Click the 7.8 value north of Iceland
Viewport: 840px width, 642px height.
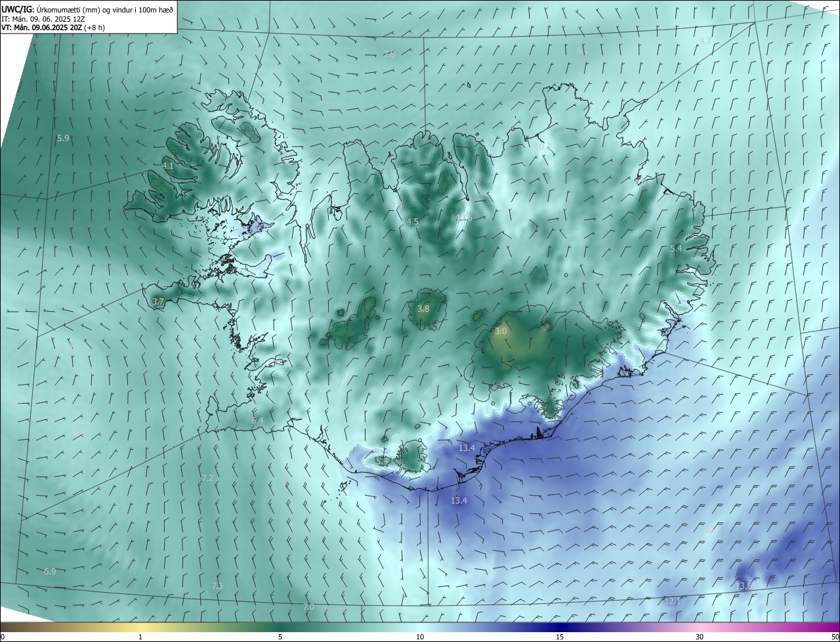pos(389,54)
